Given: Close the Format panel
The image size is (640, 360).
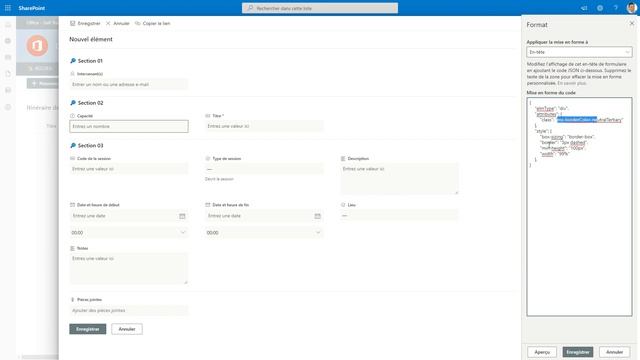Looking at the screenshot, I should (632, 23).
